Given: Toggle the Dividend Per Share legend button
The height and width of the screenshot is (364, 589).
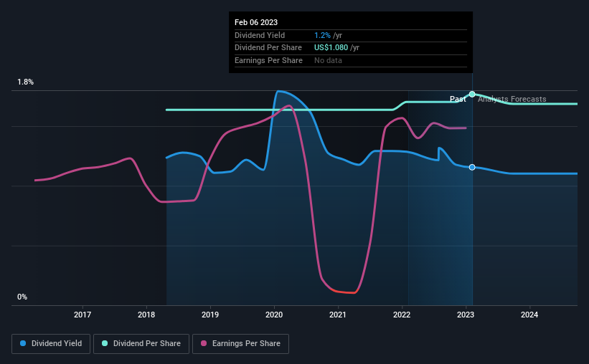Looking at the screenshot, I should [x=141, y=344].
